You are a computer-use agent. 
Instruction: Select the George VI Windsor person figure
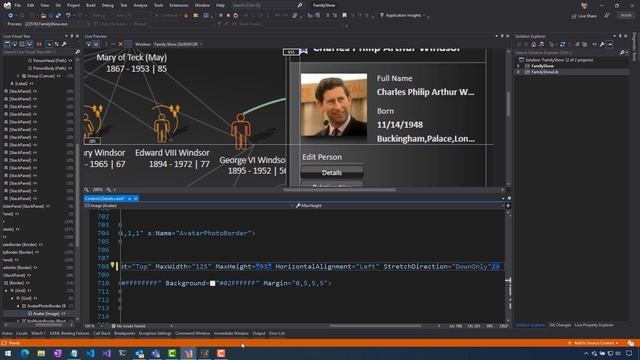(x=241, y=131)
